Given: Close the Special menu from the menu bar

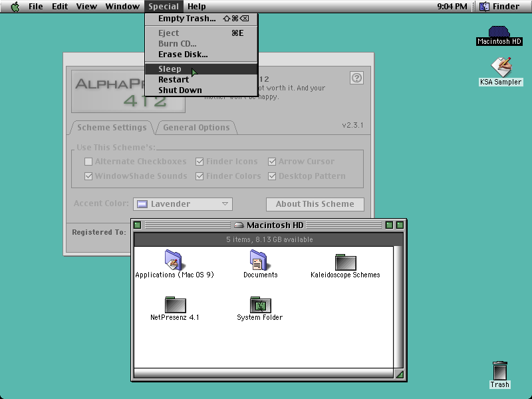Looking at the screenshot, I should (164, 7).
